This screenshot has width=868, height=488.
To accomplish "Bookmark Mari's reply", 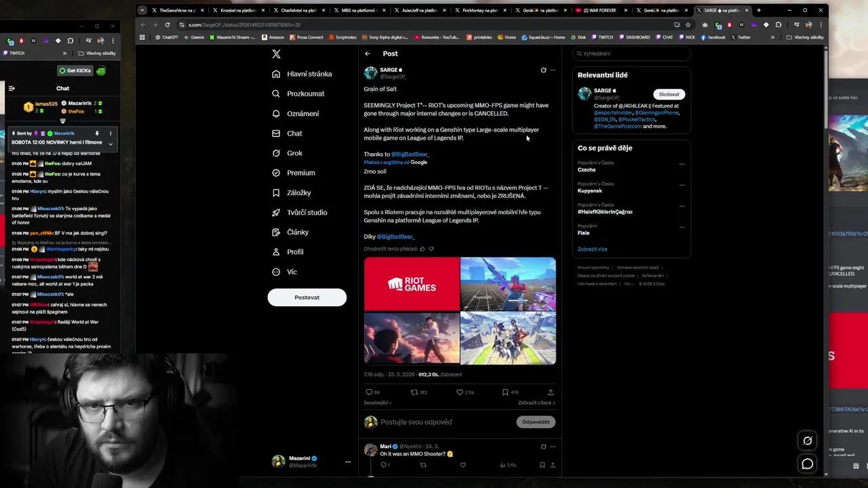I will pyautogui.click(x=542, y=465).
